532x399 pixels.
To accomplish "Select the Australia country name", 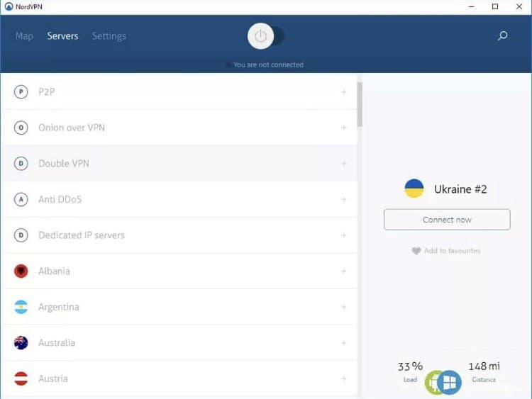I will [x=57, y=343].
